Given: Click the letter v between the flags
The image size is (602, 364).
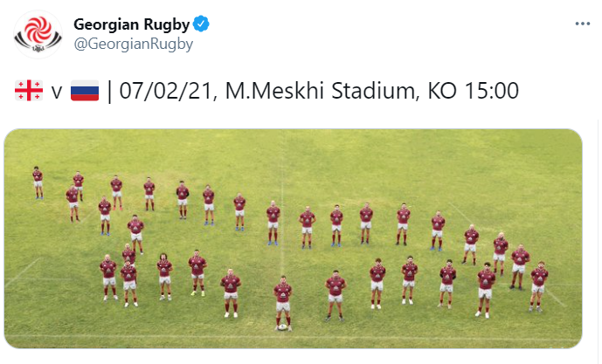Looking at the screenshot, I should (x=57, y=92).
